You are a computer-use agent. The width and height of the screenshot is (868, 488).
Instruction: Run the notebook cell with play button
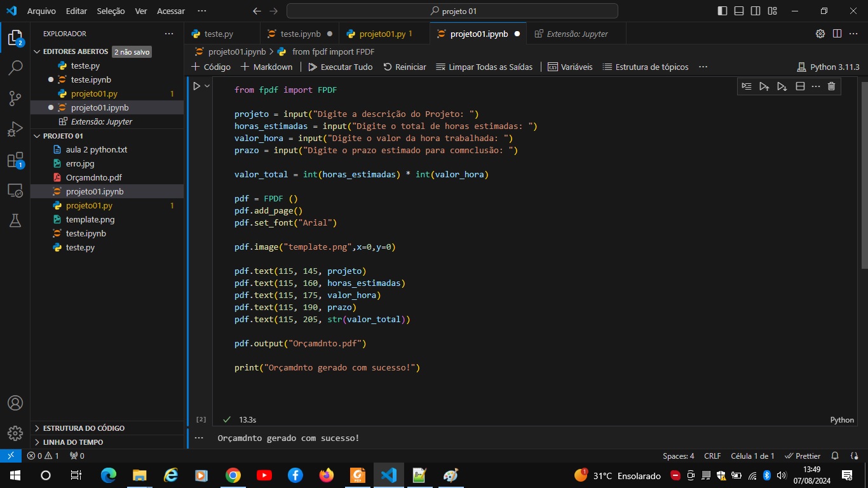pos(196,86)
